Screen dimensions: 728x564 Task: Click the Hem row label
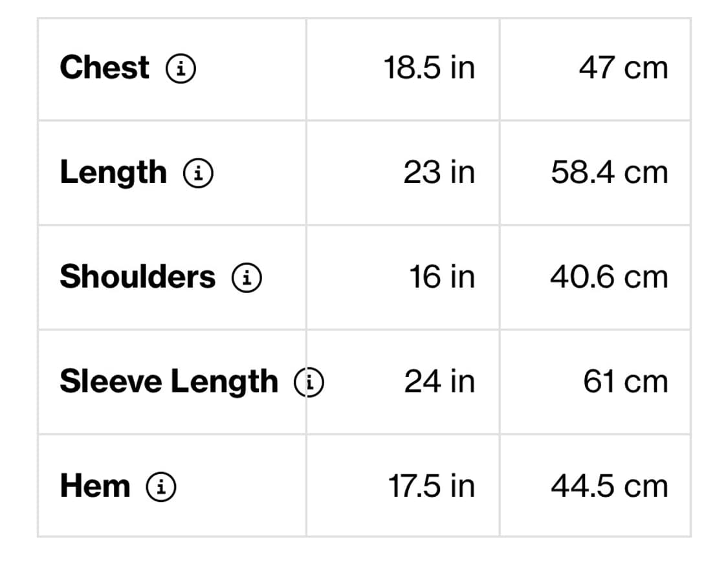(95, 486)
